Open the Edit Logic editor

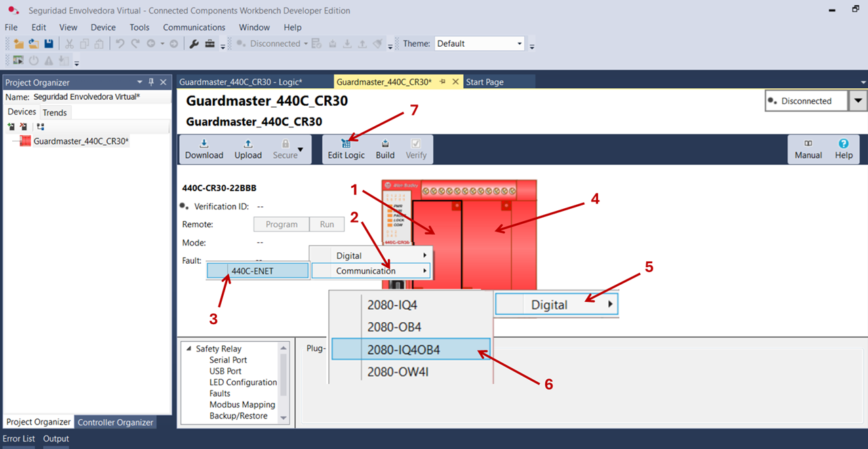click(346, 149)
